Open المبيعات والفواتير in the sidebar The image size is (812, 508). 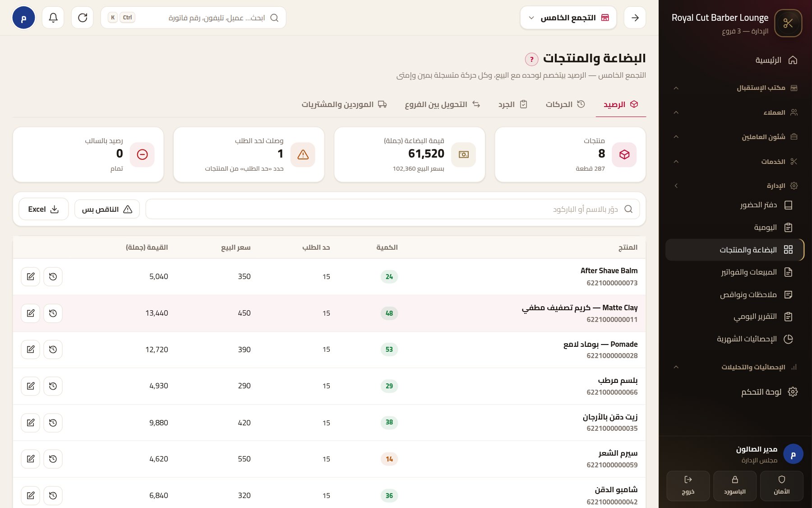735,272
